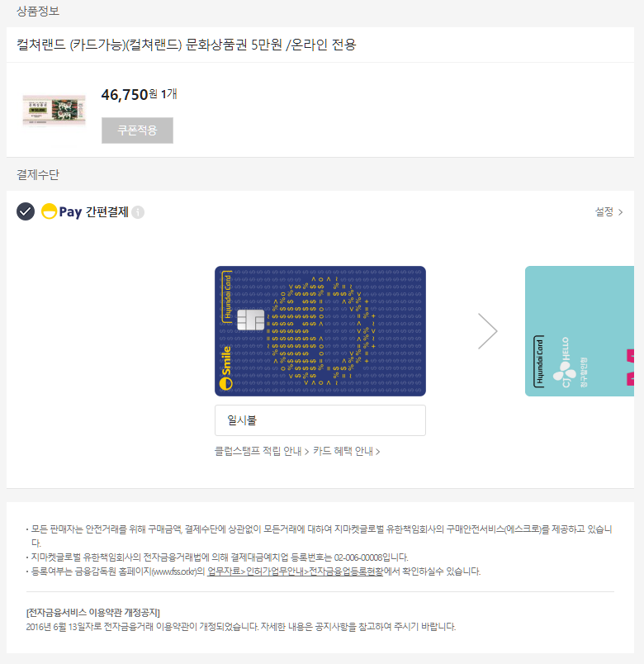644x664 pixels.
Task: Click the info icon beside 간편결제
Action: pos(138,212)
